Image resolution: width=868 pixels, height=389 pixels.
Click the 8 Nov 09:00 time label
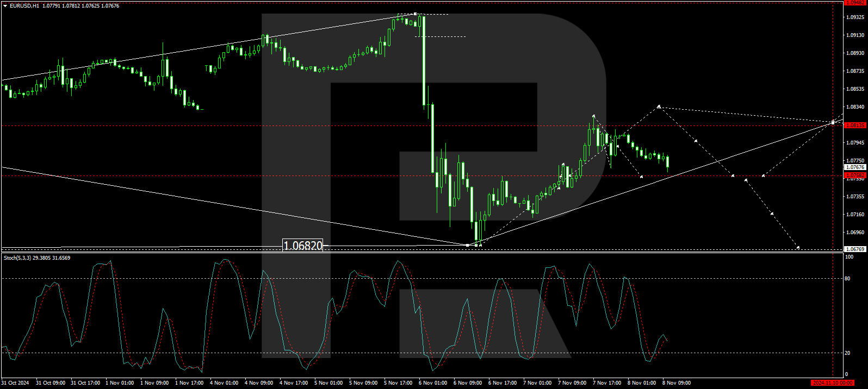click(x=677, y=383)
